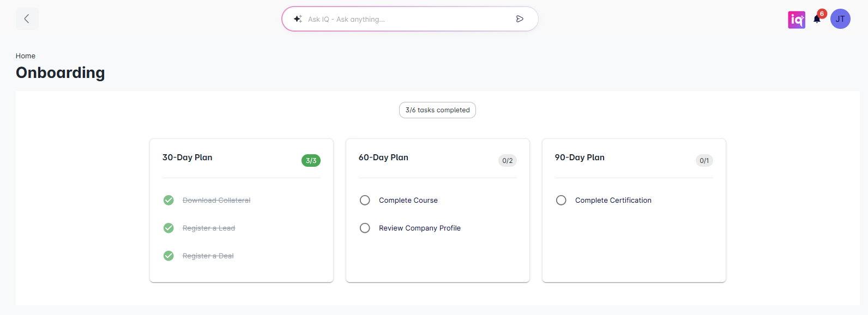Mark Complete Course as done

(x=365, y=201)
